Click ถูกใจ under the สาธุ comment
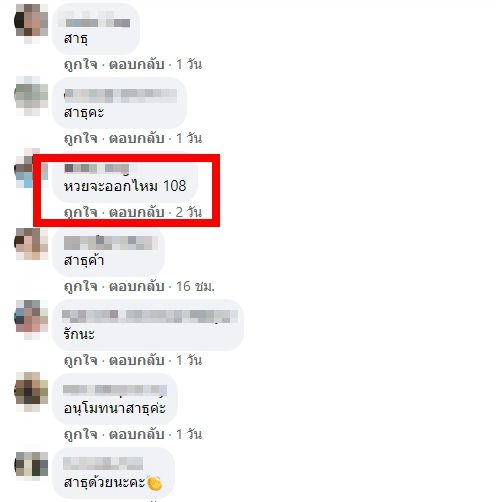Image resolution: width=496 pixels, height=502 pixels. point(81,65)
